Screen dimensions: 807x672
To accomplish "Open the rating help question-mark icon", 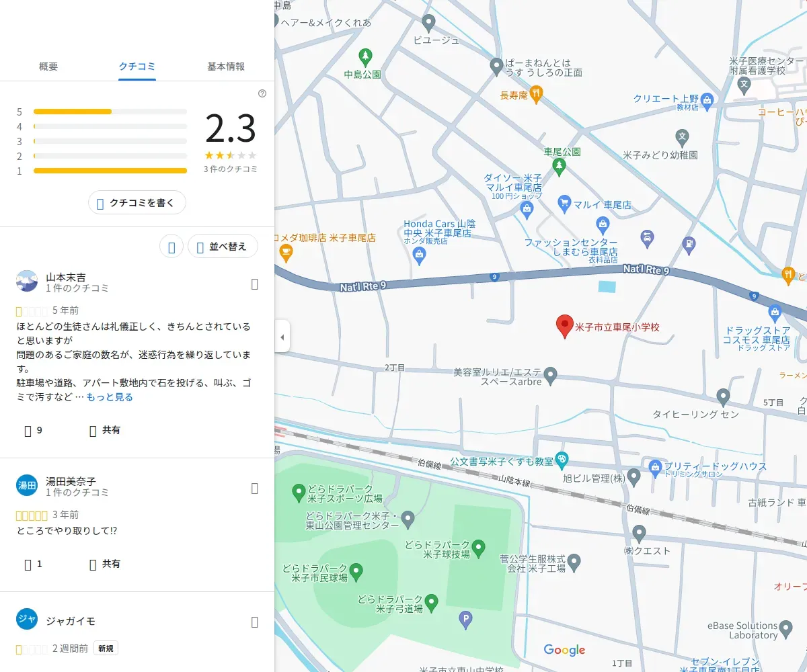I will (262, 93).
